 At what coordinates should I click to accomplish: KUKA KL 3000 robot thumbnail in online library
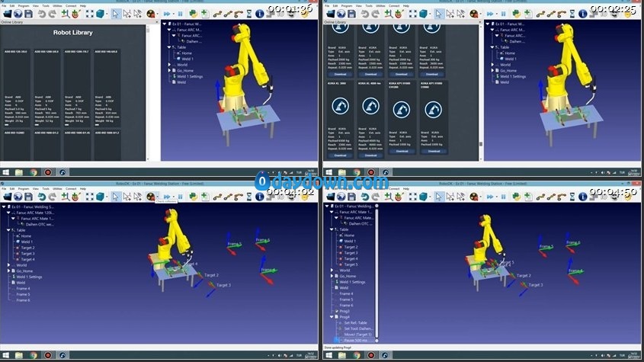(340, 106)
